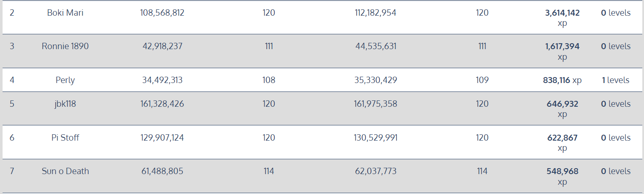The height and width of the screenshot is (194, 644).
Task: Open jbk118 player profile
Action: (65, 104)
